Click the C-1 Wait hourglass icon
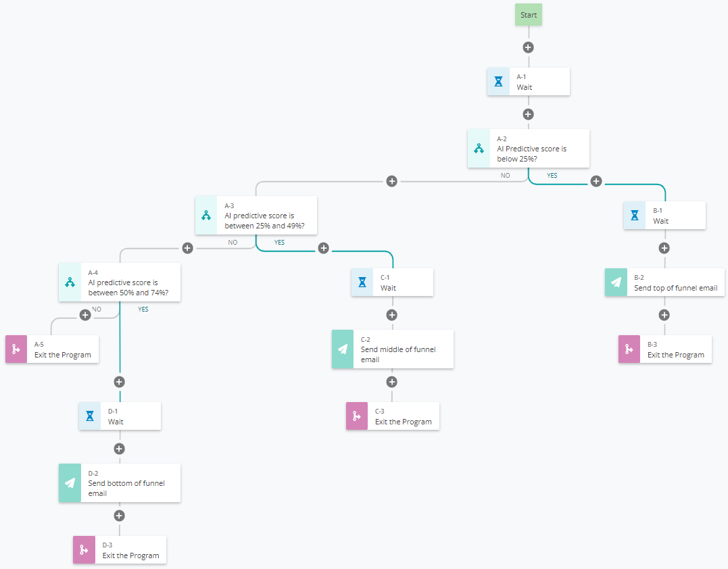 pyautogui.click(x=362, y=282)
